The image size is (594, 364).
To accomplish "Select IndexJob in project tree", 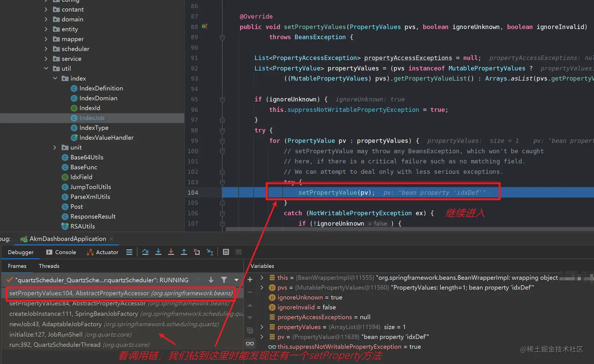I will (92, 118).
